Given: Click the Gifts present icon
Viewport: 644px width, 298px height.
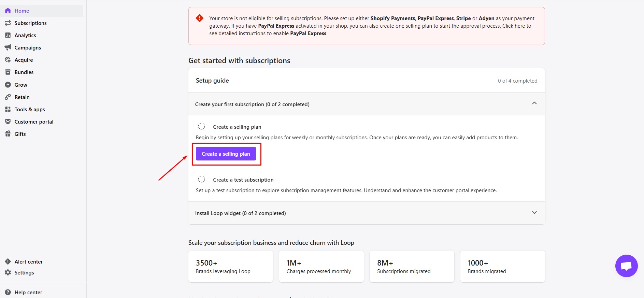Looking at the screenshot, I should 8,134.
